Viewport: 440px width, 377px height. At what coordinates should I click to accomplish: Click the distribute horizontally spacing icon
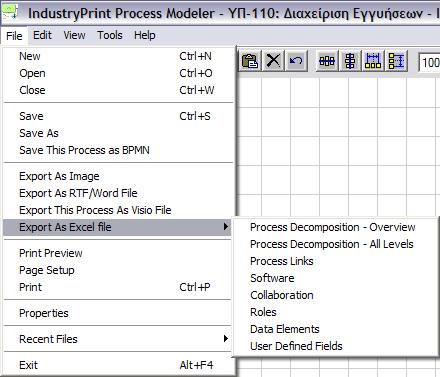click(373, 61)
